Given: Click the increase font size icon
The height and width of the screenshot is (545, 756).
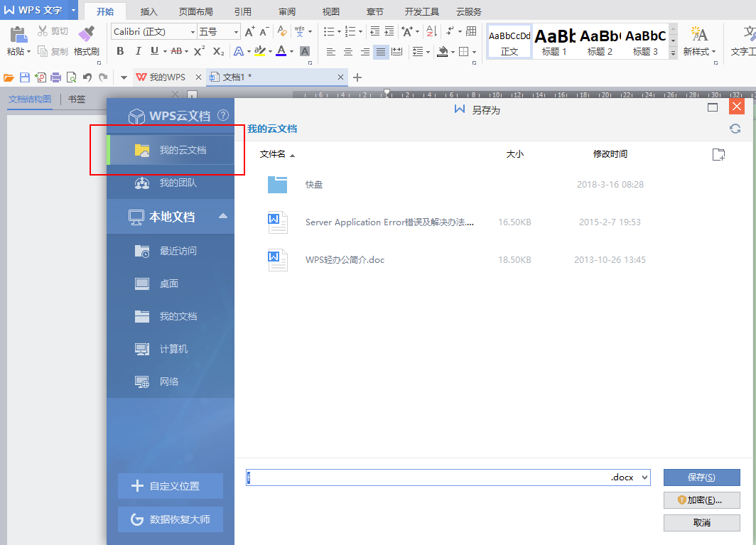Looking at the screenshot, I should (249, 31).
